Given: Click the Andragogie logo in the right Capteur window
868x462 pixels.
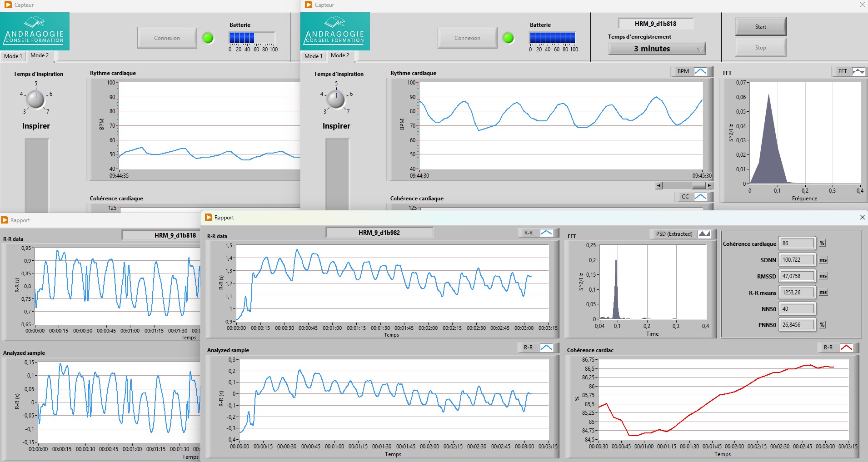Looking at the screenshot, I should (x=335, y=31).
